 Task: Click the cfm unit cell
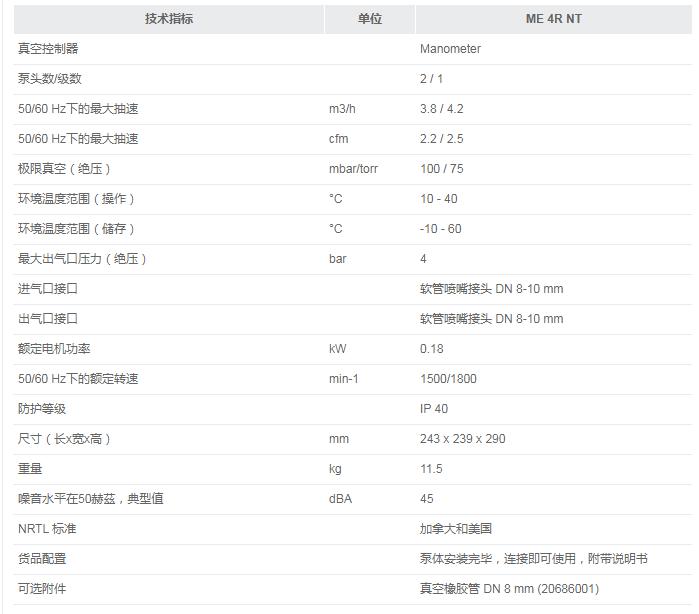tap(338, 139)
